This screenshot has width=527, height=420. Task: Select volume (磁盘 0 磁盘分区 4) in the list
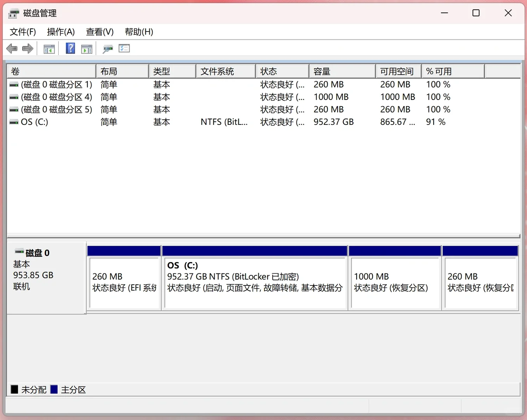point(56,97)
